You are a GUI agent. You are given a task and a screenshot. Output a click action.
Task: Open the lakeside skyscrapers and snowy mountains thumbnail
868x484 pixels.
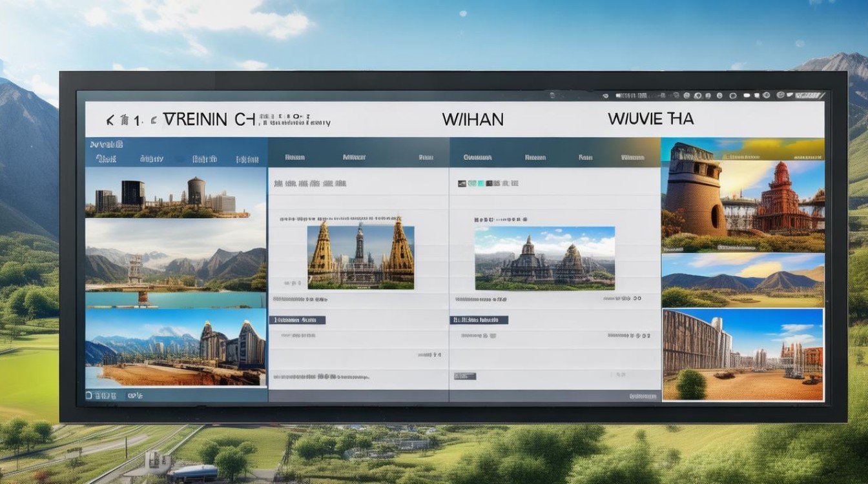[176, 348]
